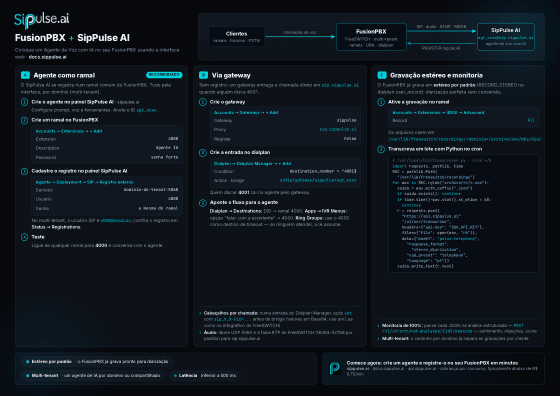
Task: Click 'Cadastre o registro no painel SipPulse AI'
Action: [79, 171]
